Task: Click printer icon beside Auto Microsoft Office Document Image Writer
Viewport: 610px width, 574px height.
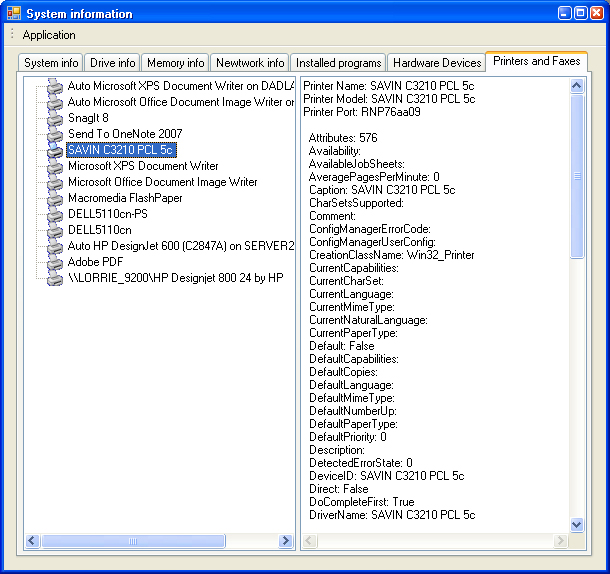Action: (54, 102)
